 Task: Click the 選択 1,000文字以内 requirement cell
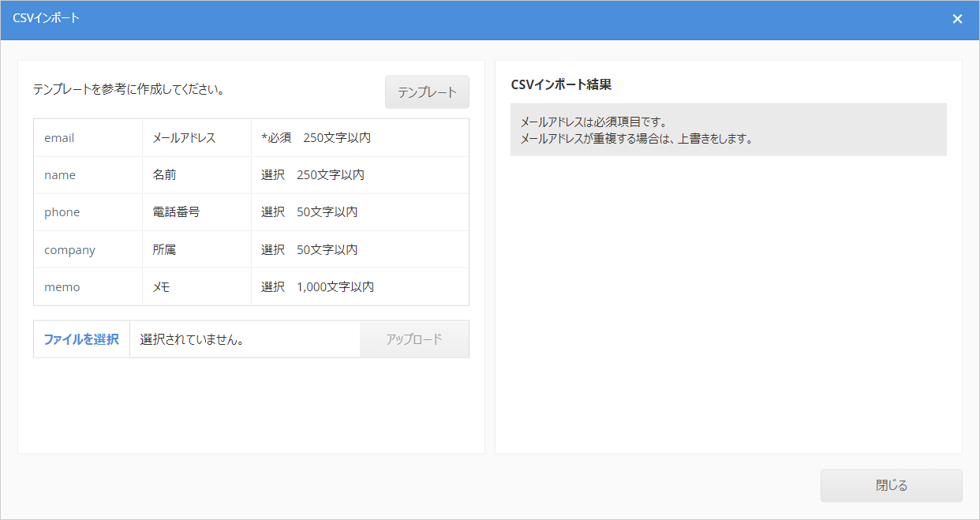click(360, 287)
